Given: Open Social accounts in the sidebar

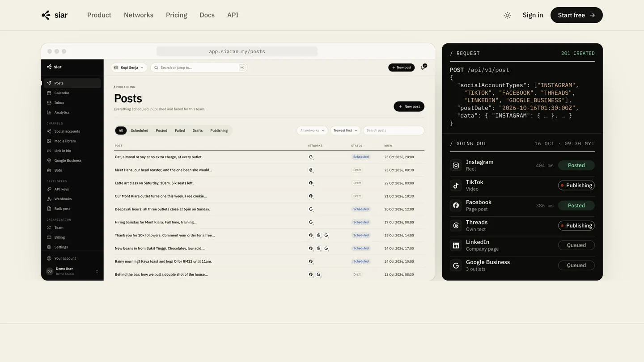Looking at the screenshot, I should (x=72, y=131).
